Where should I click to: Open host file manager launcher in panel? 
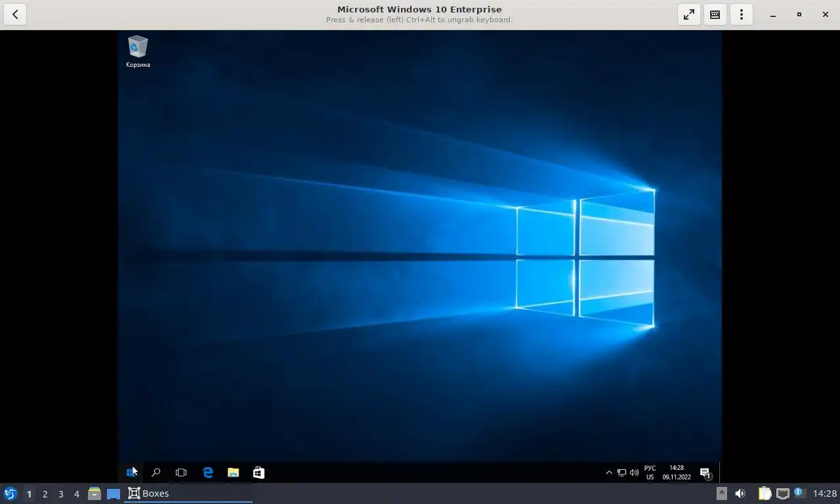point(94,493)
